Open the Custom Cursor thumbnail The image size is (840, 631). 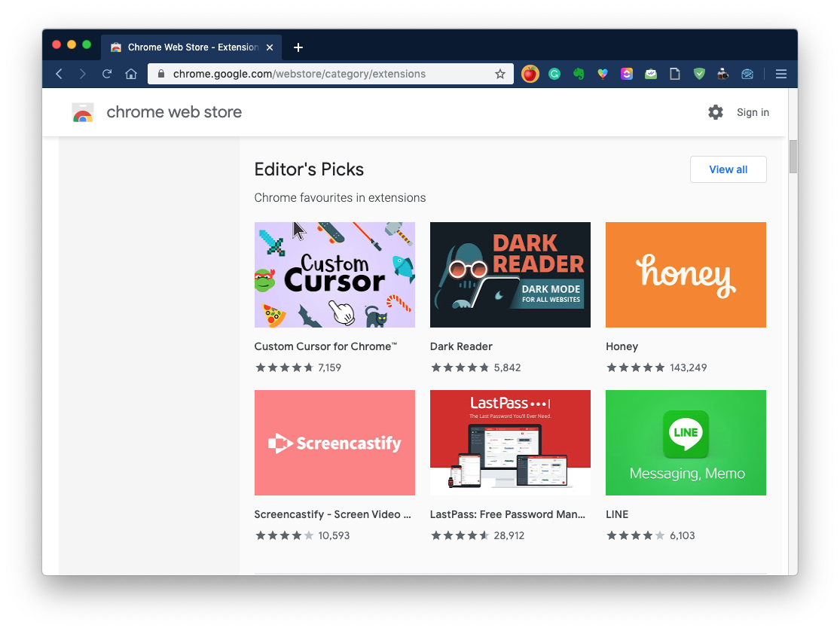[334, 275]
